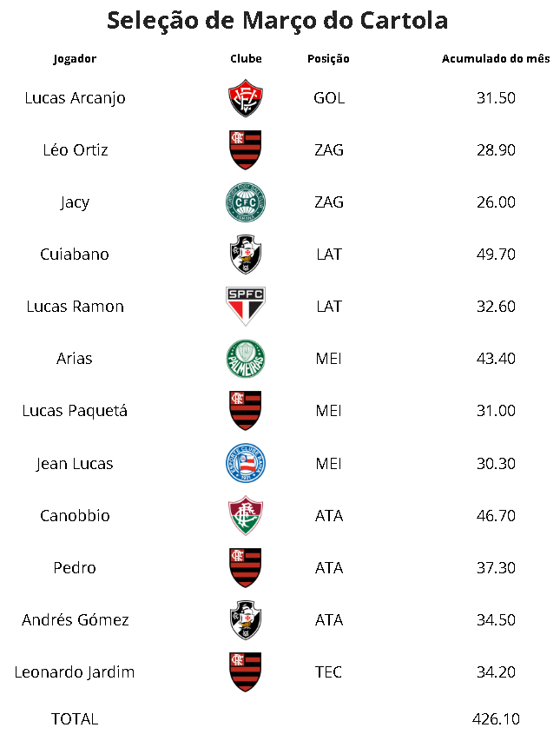560x754 pixels.
Task: Click the player name Jean Lucas
Action: [x=75, y=464]
